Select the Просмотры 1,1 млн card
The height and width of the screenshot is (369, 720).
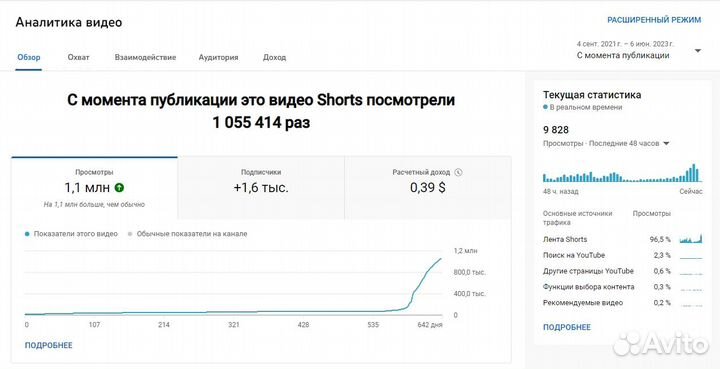(x=94, y=188)
